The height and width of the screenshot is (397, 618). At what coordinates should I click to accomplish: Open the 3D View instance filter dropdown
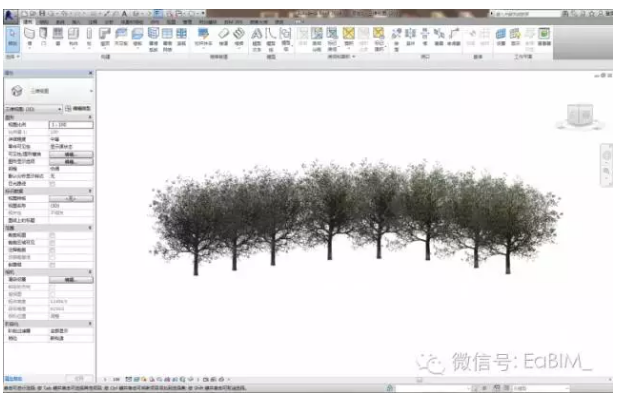pyautogui.click(x=34, y=109)
